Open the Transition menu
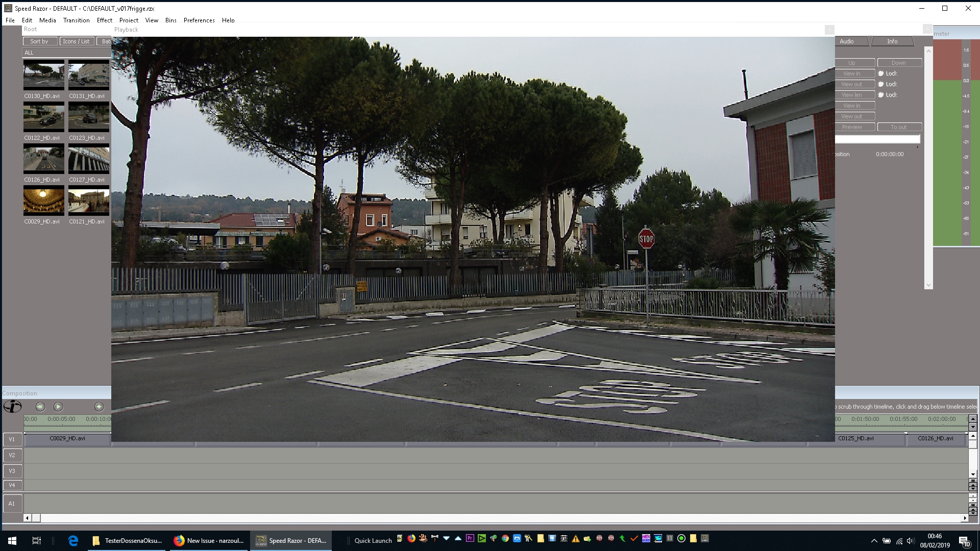 click(x=76, y=20)
